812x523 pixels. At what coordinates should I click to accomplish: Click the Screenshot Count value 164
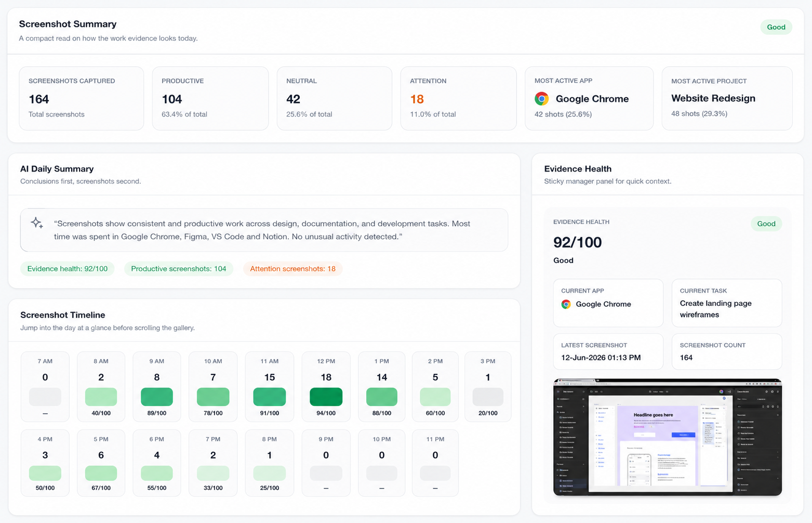pyautogui.click(x=686, y=358)
